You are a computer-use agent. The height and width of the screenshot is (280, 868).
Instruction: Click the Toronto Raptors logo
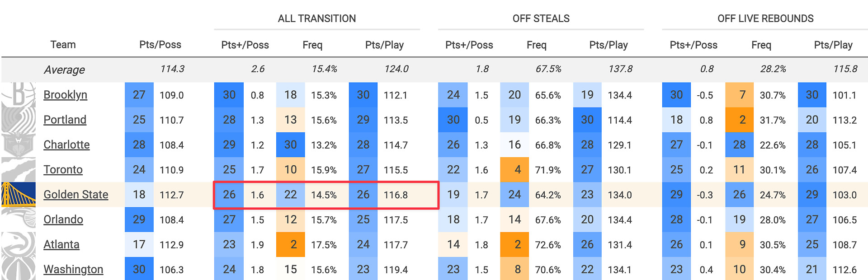(19, 169)
